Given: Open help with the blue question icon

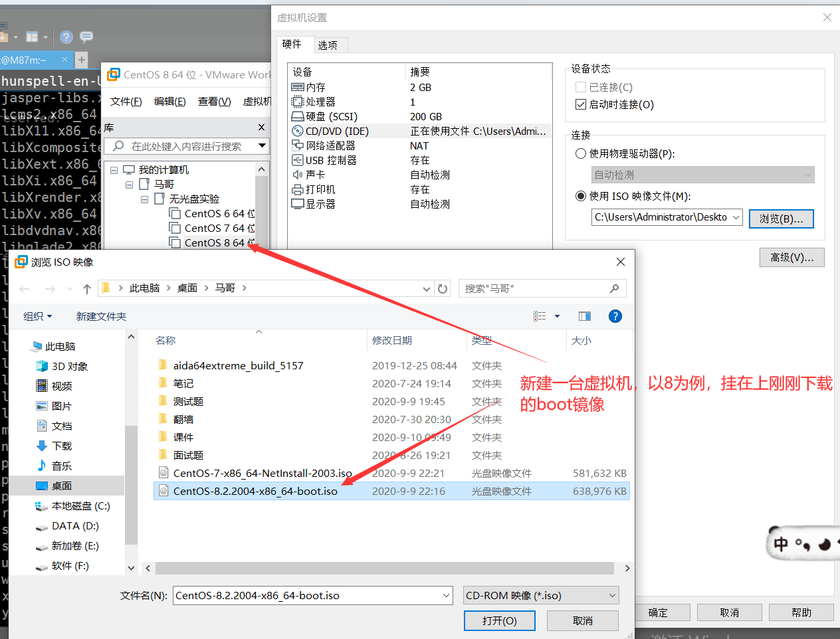Looking at the screenshot, I should [615, 316].
